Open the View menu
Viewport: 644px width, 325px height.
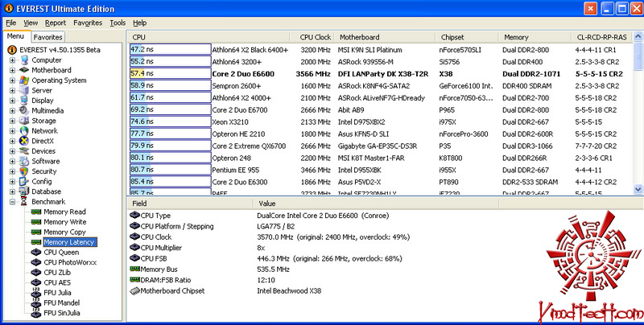click(x=31, y=23)
